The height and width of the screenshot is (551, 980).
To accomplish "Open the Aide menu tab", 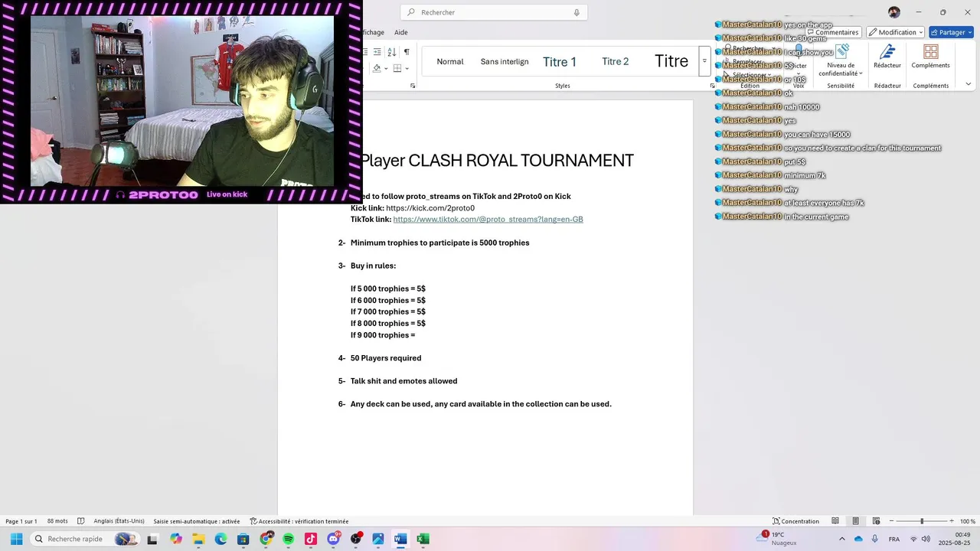I will (401, 32).
